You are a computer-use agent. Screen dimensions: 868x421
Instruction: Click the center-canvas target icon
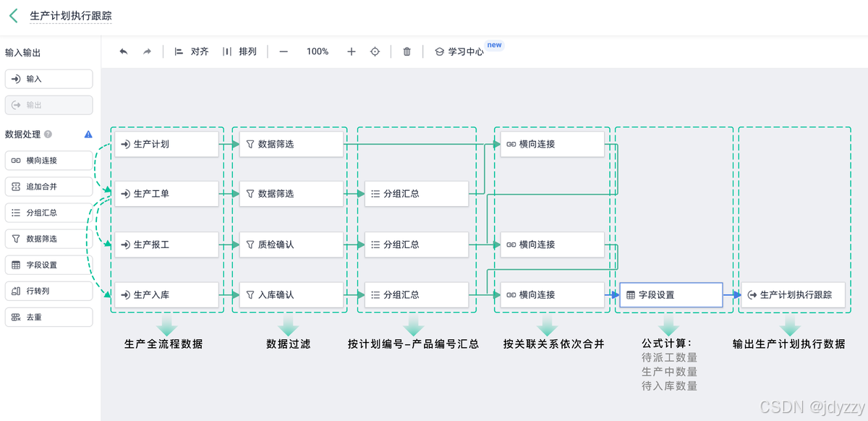tap(375, 52)
